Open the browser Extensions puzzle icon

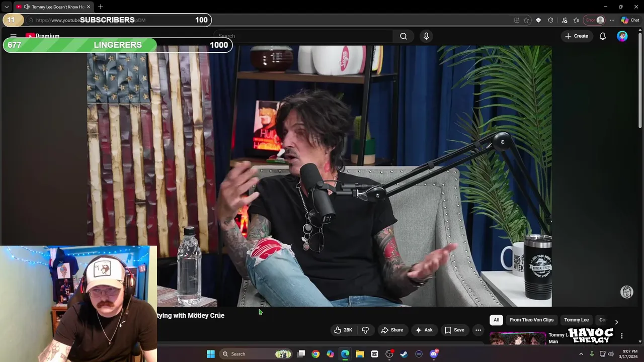551,20
